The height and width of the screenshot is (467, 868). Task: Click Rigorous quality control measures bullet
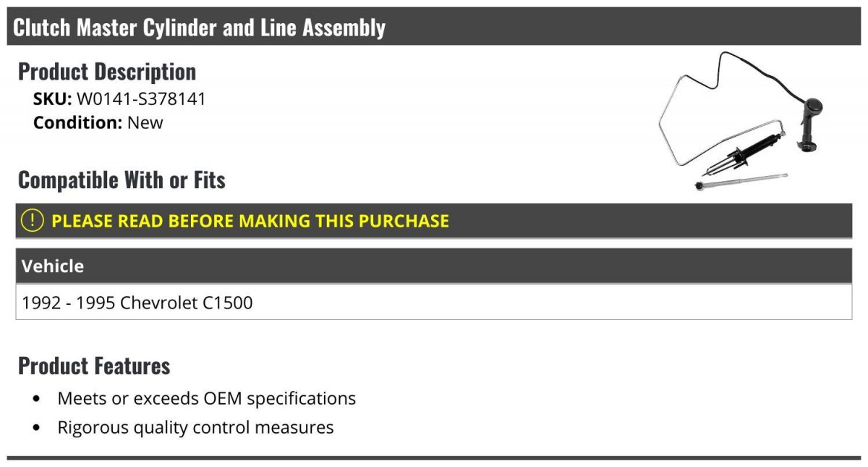coord(195,427)
